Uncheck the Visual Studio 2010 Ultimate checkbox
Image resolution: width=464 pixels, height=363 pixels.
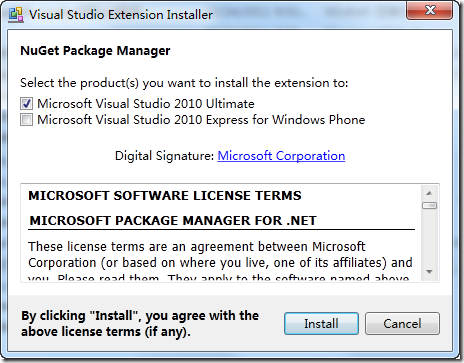pyautogui.click(x=26, y=104)
